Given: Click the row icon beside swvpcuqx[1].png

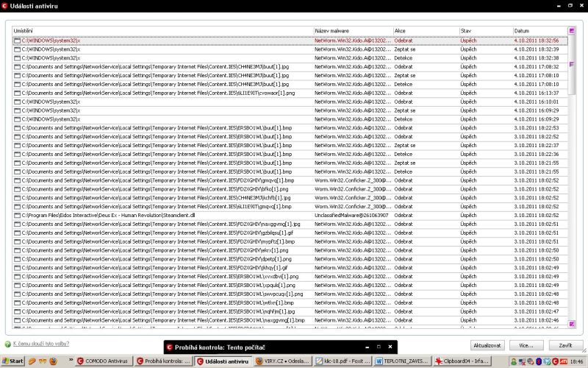Looking at the screenshot, I should point(17,294).
